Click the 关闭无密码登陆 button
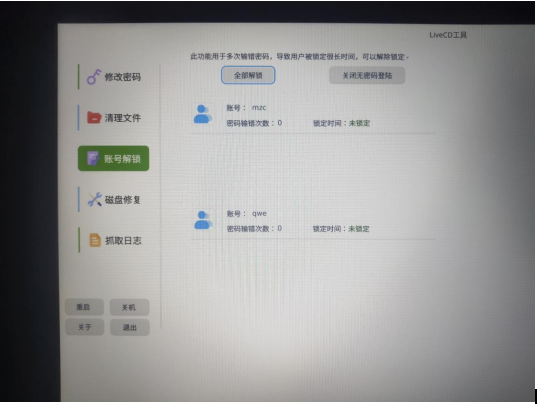 (367, 75)
